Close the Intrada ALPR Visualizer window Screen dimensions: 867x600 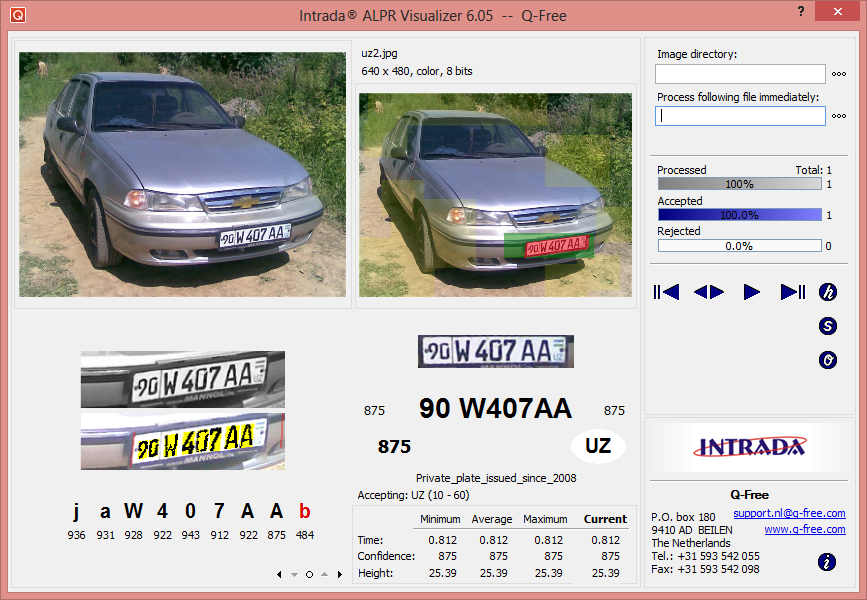(838, 11)
